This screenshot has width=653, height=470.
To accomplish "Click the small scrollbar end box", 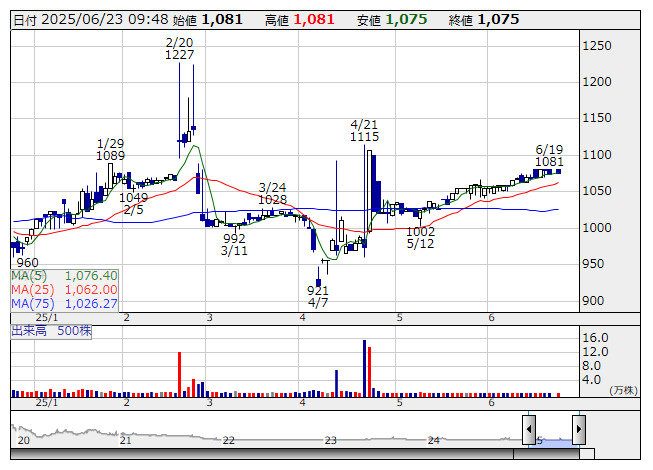I will click(x=587, y=454).
